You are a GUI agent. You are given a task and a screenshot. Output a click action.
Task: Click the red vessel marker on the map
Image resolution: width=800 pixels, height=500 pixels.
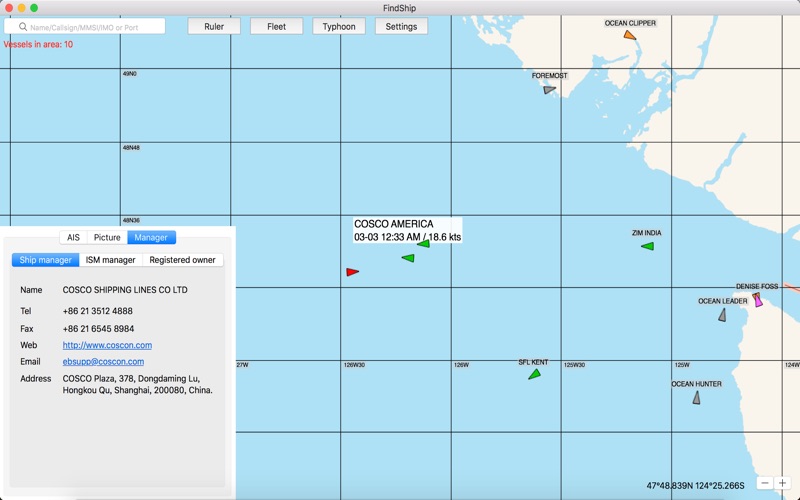pos(353,272)
